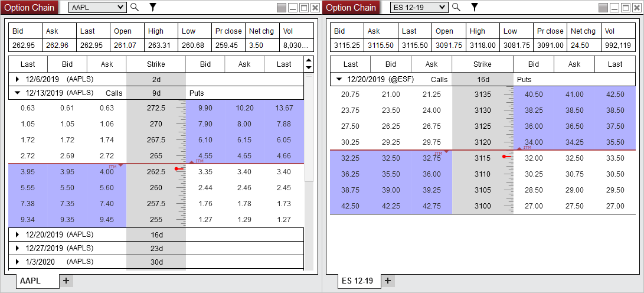Click the gray link square in ES panel
The width and height of the screenshot is (644, 293).
(603, 8)
